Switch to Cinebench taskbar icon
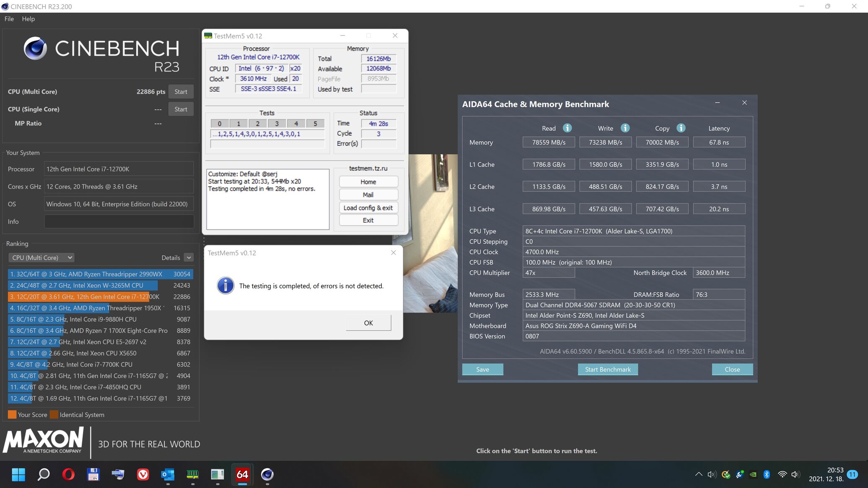Viewport: 868px width, 488px height. pyautogui.click(x=267, y=475)
